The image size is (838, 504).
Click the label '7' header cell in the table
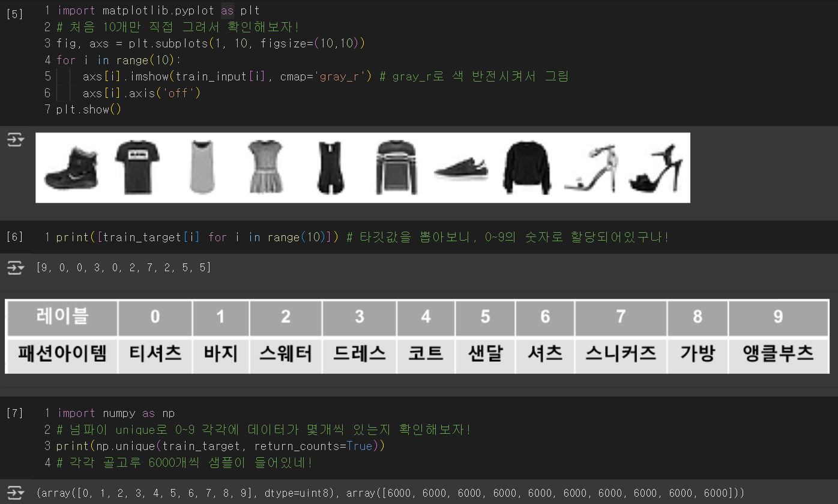click(621, 317)
